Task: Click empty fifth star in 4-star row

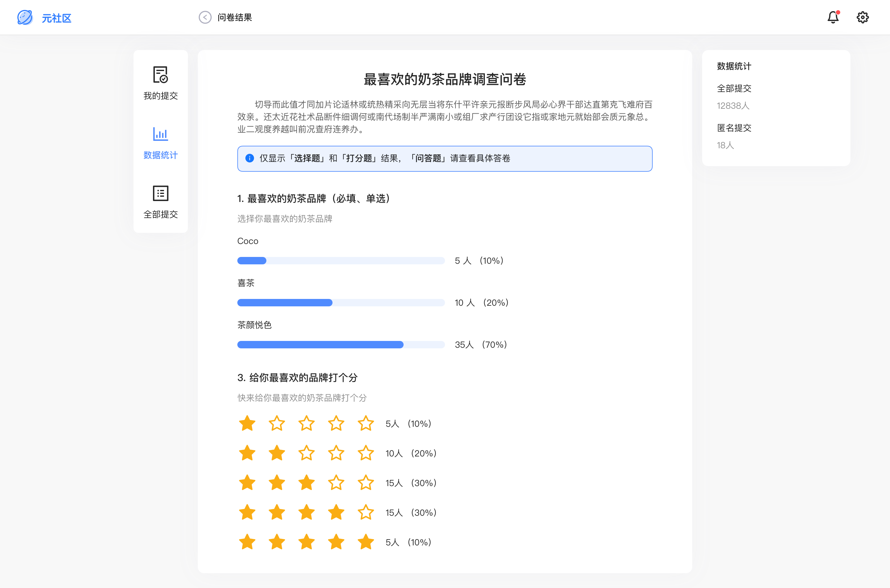Action: [x=366, y=512]
